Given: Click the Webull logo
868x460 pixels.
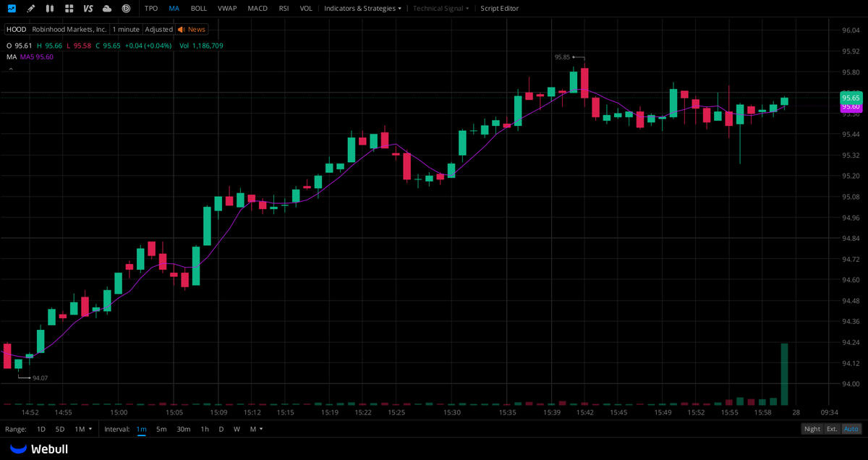Looking at the screenshot, I should 40,449.
